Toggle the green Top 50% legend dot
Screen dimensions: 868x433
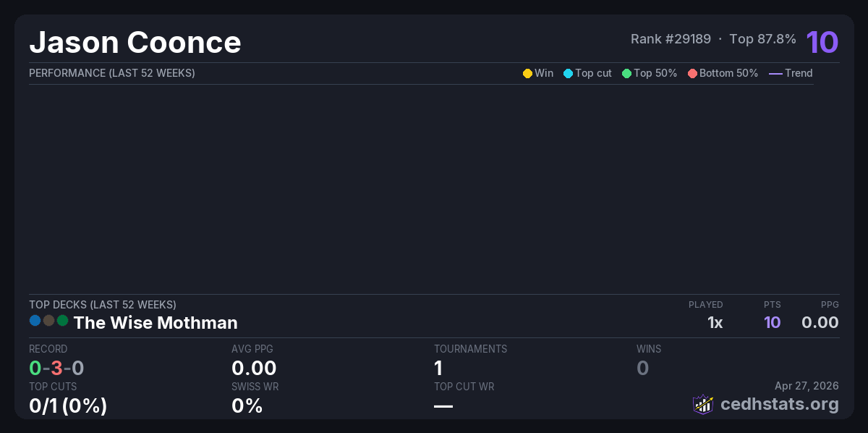pos(626,73)
